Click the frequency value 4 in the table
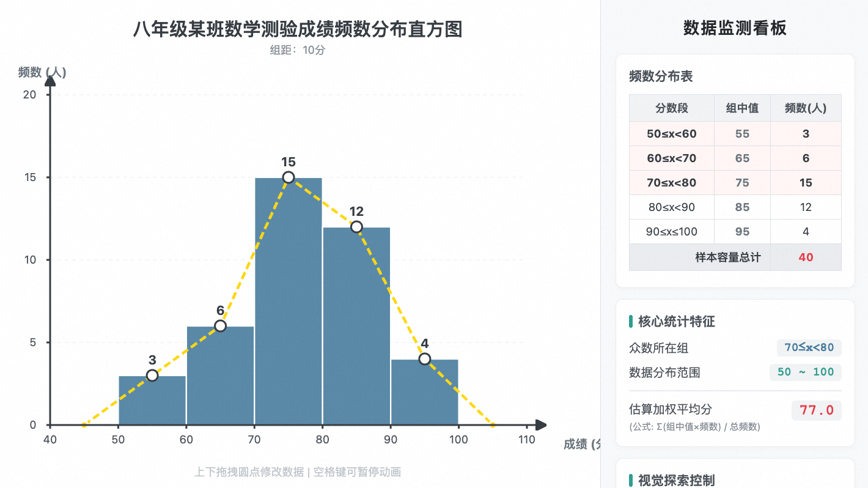 pos(806,232)
